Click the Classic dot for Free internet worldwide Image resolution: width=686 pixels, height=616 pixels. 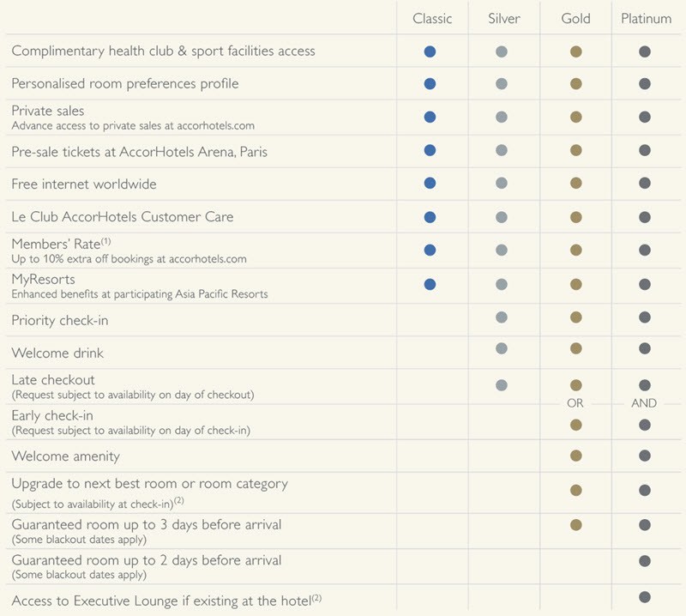tap(430, 183)
